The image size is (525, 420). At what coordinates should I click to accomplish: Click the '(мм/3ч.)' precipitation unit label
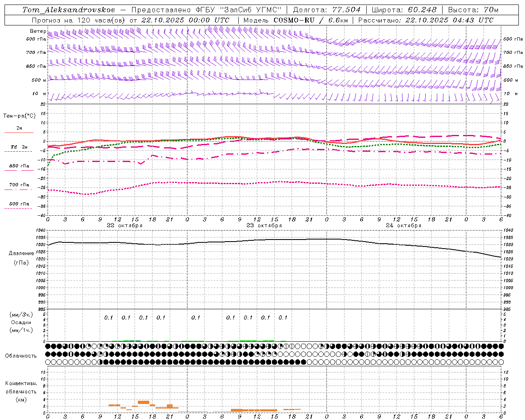click(21, 315)
